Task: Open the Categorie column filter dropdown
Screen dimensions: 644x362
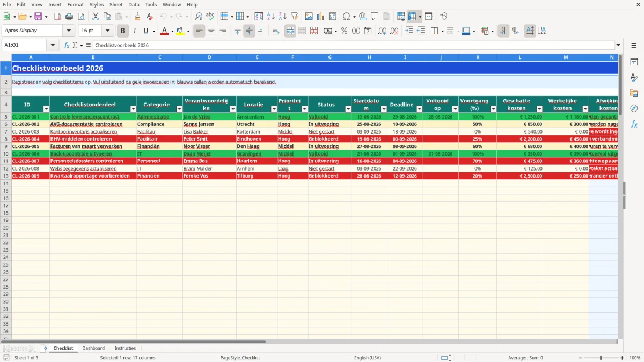Action: 179,109
